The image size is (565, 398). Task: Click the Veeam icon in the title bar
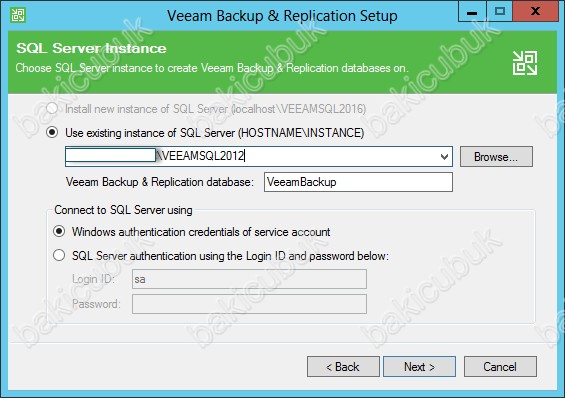tap(18, 15)
